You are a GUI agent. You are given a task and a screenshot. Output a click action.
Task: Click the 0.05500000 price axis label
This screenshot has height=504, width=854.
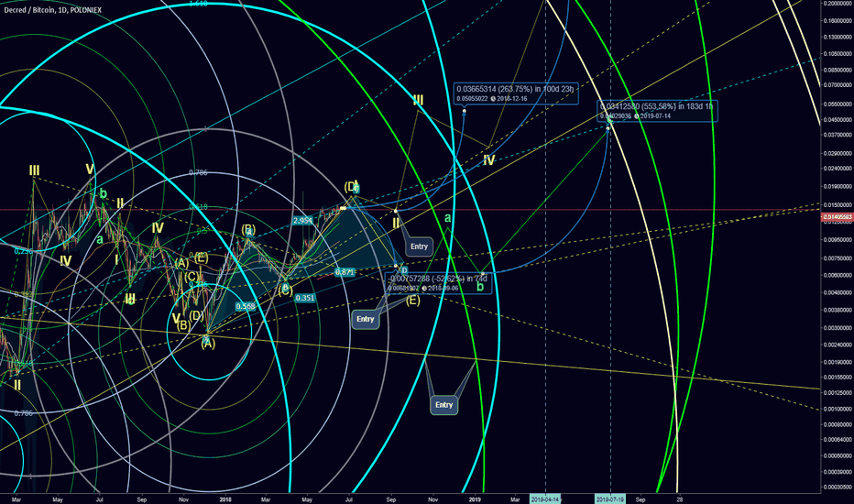pos(838,104)
